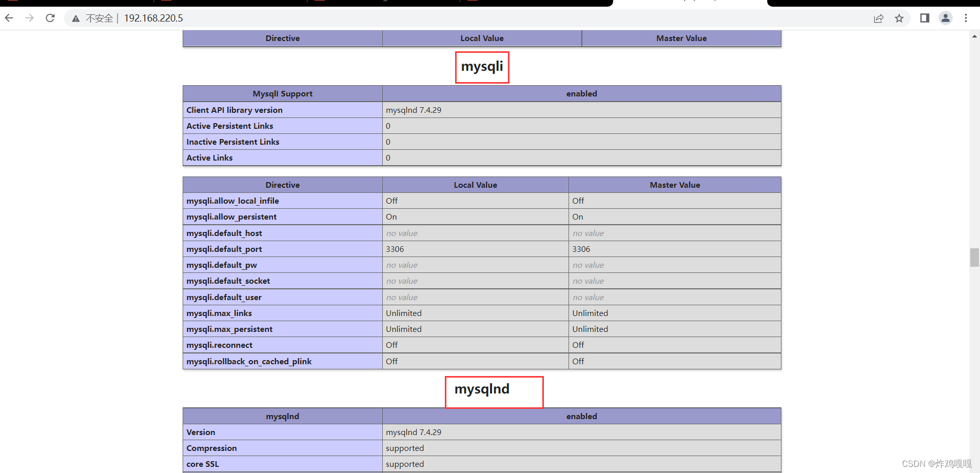Select mysqli.reconnect directive
The height and width of the screenshot is (473, 980).
click(x=220, y=345)
